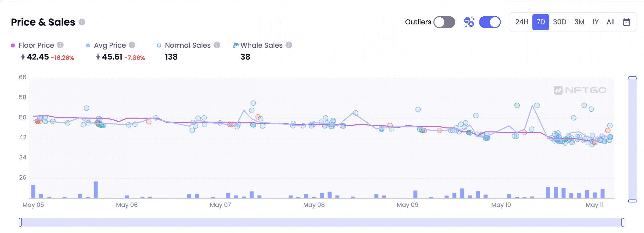
Task: Show the All time range
Action: 610,22
